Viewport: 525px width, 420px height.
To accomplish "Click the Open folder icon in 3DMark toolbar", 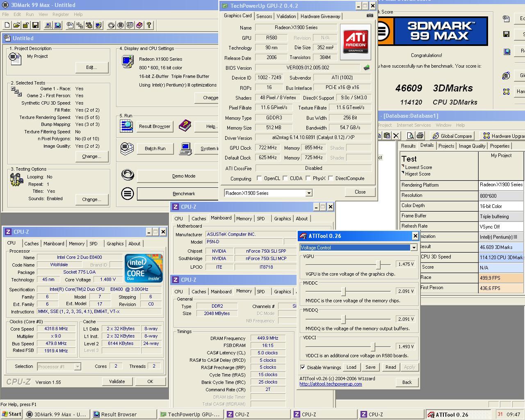I will tap(16, 25).
